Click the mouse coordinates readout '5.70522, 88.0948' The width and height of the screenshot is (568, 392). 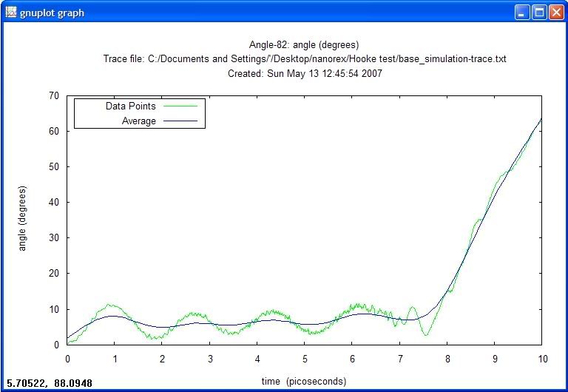(50, 383)
